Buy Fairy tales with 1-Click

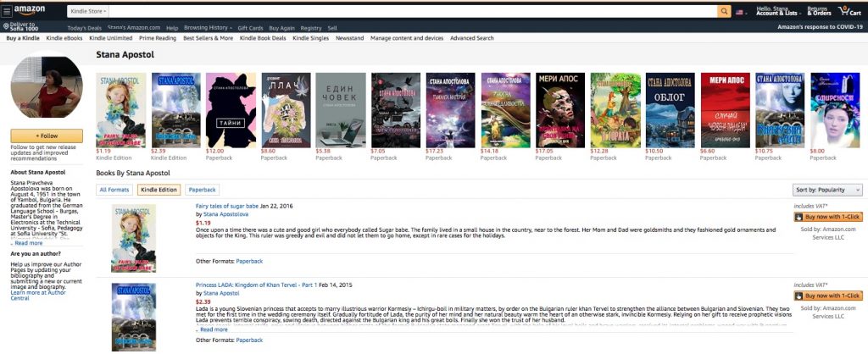click(x=828, y=217)
